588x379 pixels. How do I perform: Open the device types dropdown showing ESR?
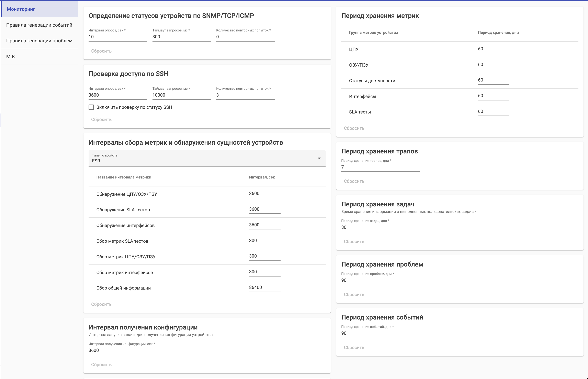coord(207,159)
